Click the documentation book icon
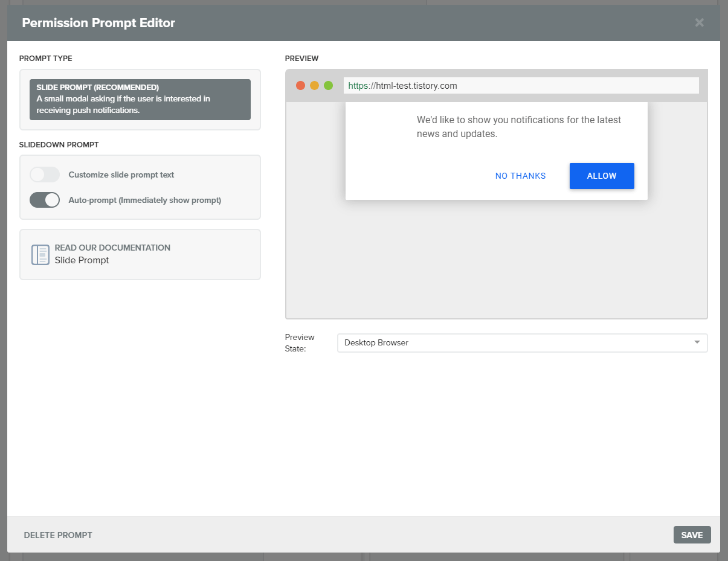The image size is (728, 561). click(40, 255)
